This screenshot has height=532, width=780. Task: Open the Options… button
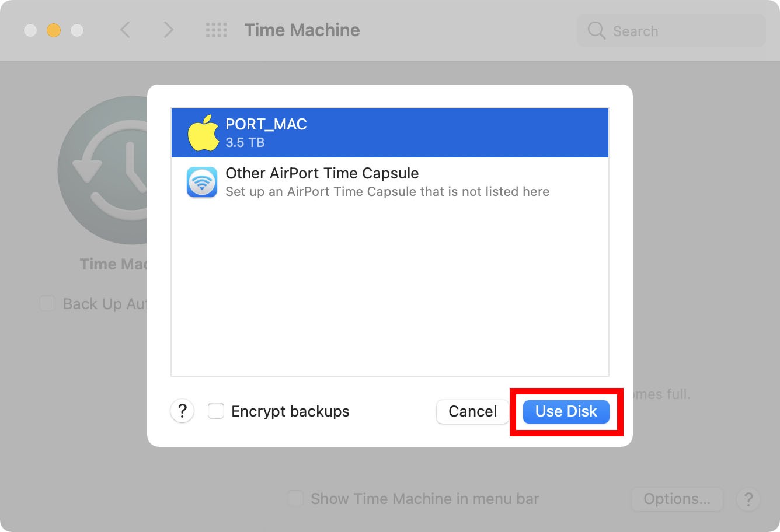677,499
